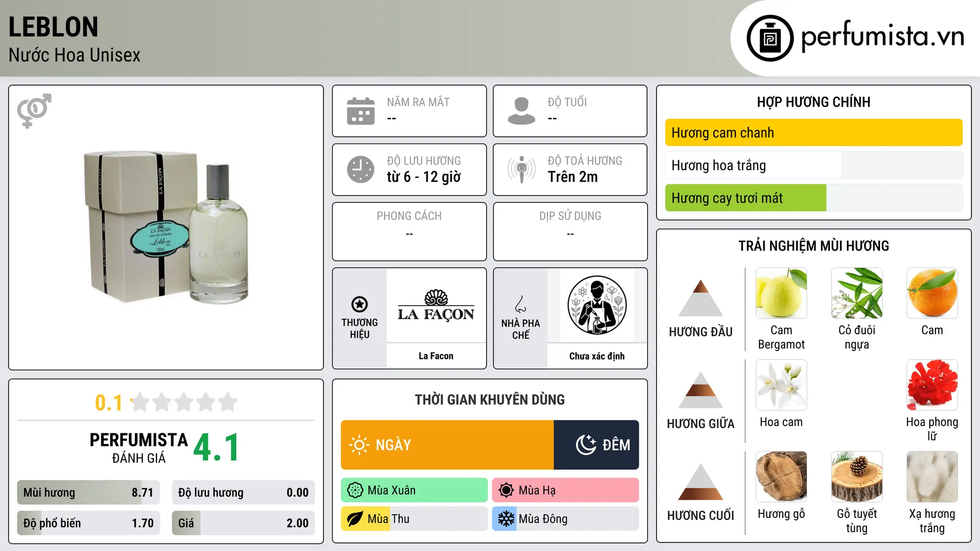Click the Hương hoa trắng accord bar
The image size is (980, 551).
point(814,165)
